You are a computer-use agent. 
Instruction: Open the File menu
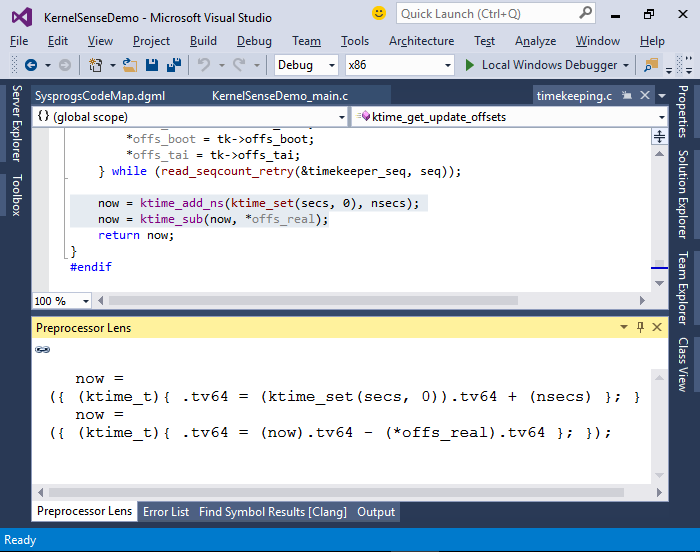pos(19,41)
